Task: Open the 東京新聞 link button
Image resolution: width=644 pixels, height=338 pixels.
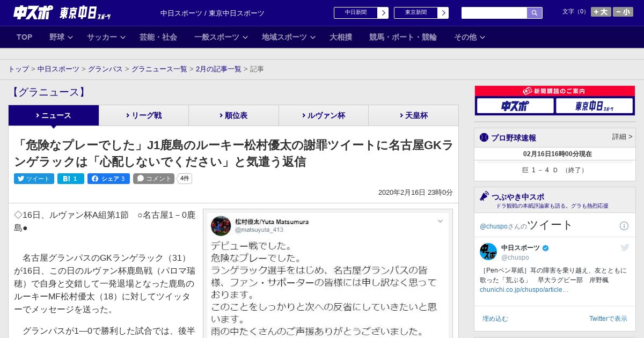Action: click(415, 13)
